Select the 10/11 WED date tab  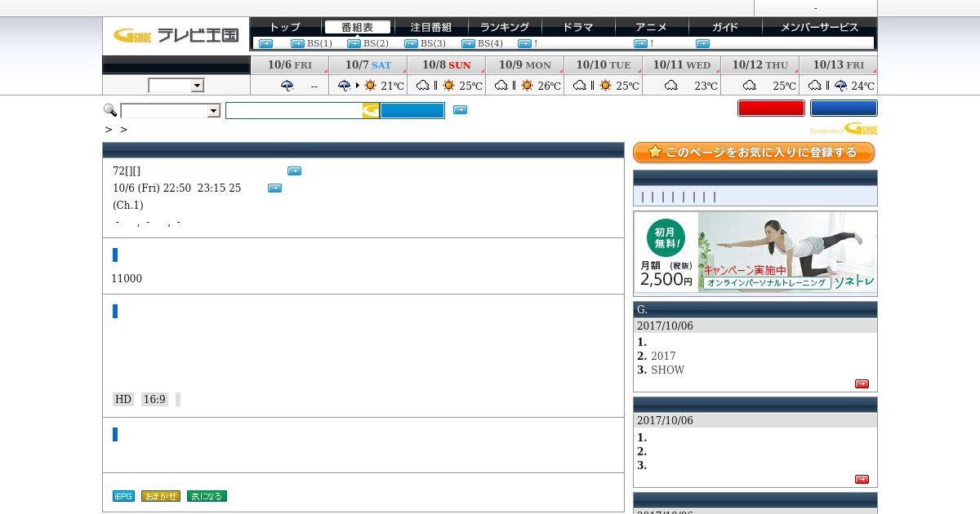click(x=681, y=65)
